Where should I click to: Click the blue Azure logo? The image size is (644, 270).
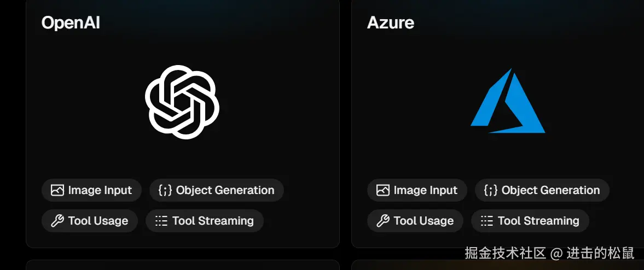[508, 102]
